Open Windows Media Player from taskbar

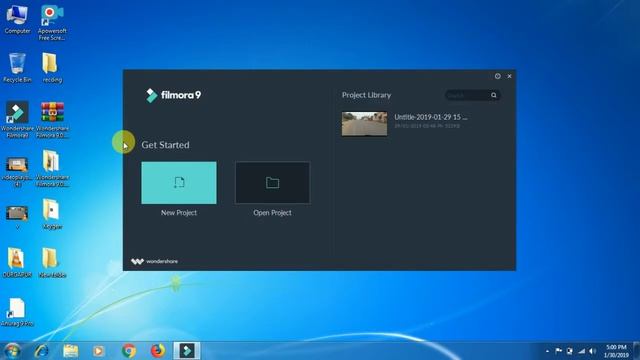[98, 351]
